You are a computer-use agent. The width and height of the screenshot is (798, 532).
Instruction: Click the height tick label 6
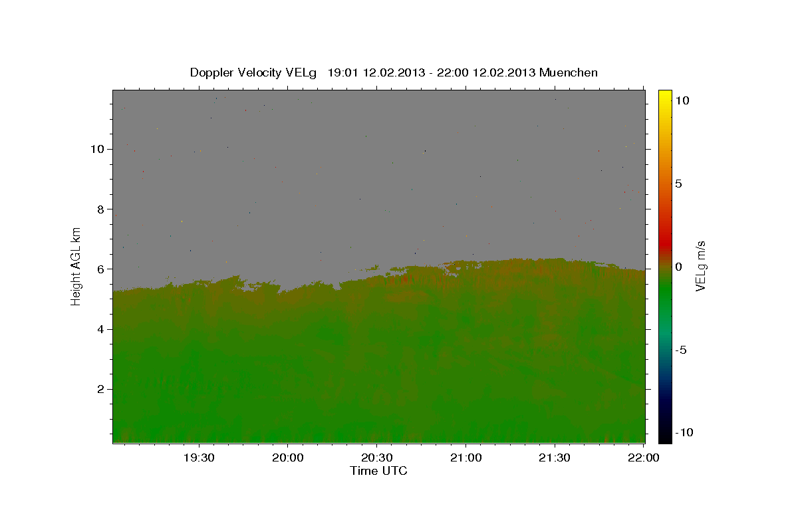click(x=102, y=269)
